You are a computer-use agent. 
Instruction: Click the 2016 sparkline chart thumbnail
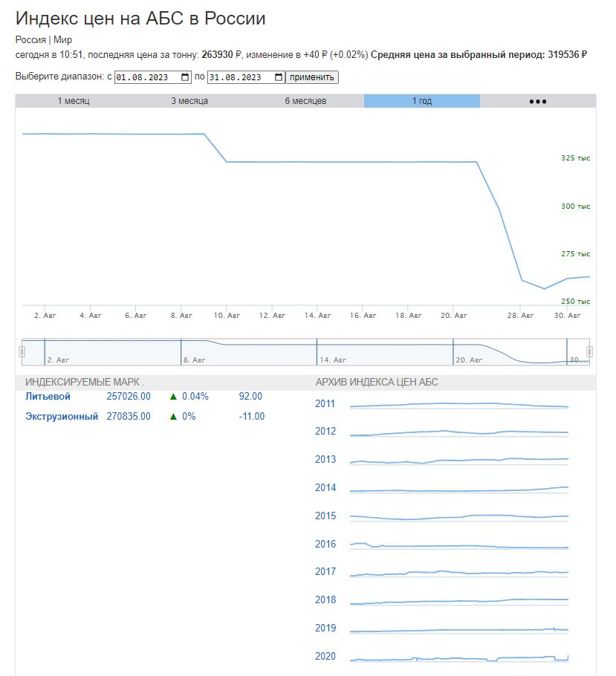coord(459,546)
